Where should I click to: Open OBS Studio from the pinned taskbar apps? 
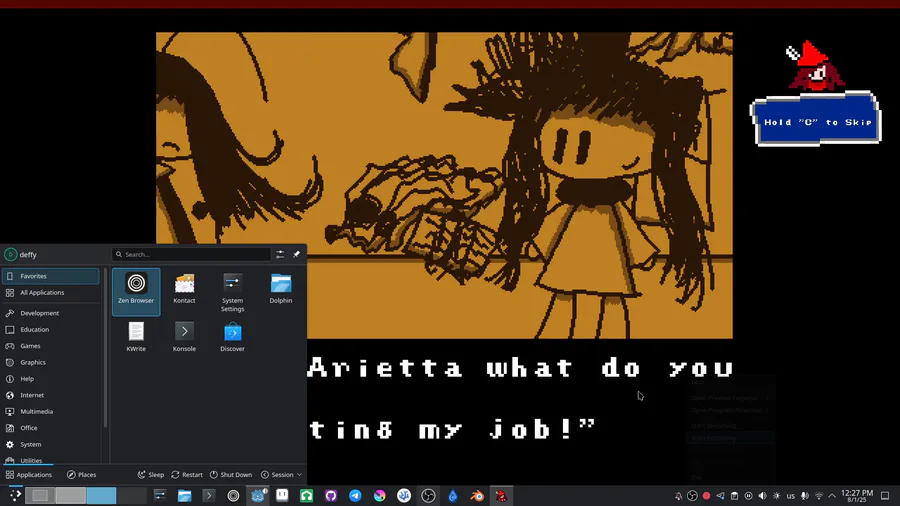(x=428, y=496)
